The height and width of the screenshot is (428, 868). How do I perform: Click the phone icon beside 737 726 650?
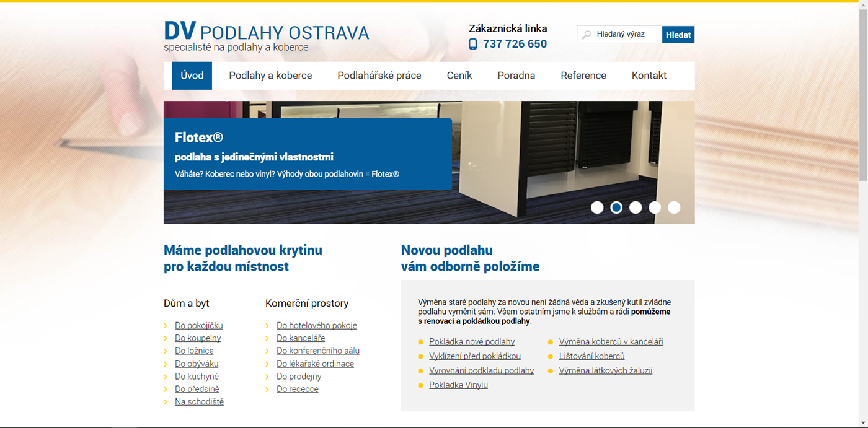pyautogui.click(x=473, y=44)
